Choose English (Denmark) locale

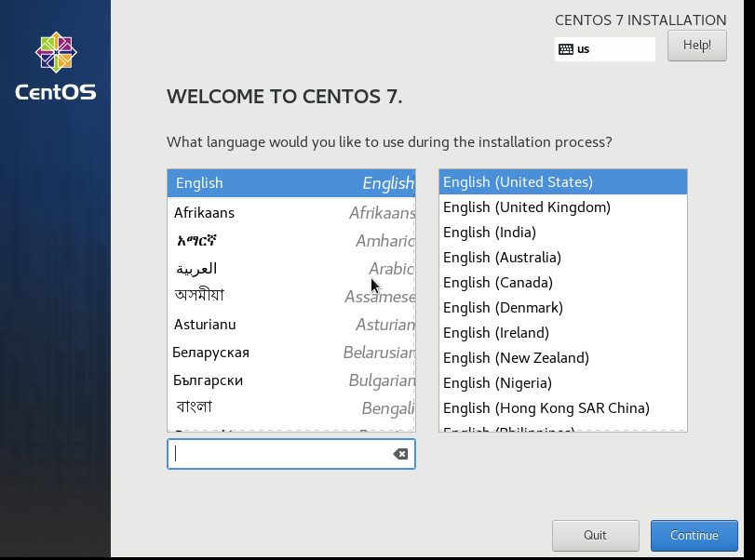563,307
